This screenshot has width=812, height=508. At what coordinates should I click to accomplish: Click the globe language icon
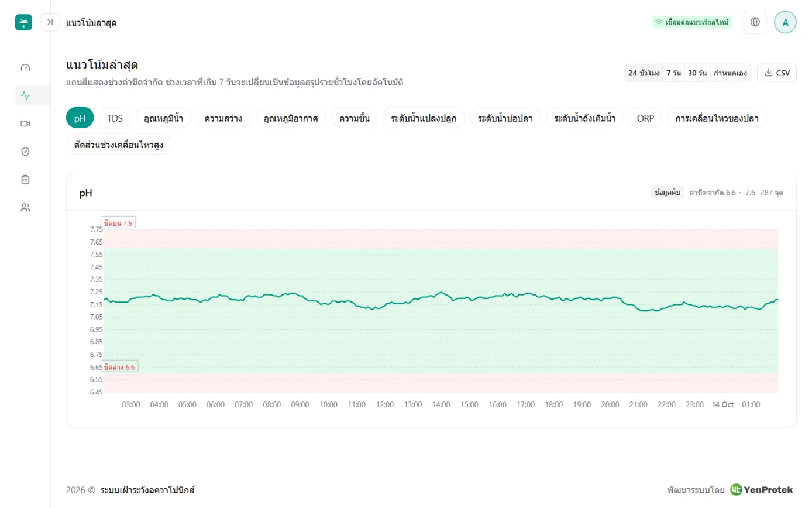755,22
